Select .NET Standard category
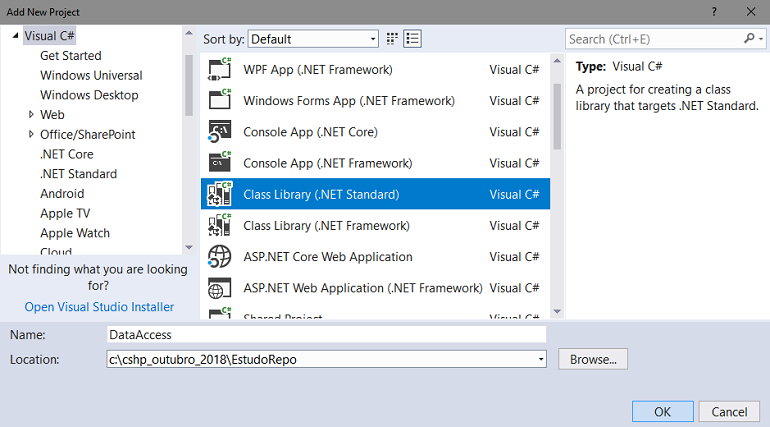 [x=79, y=174]
